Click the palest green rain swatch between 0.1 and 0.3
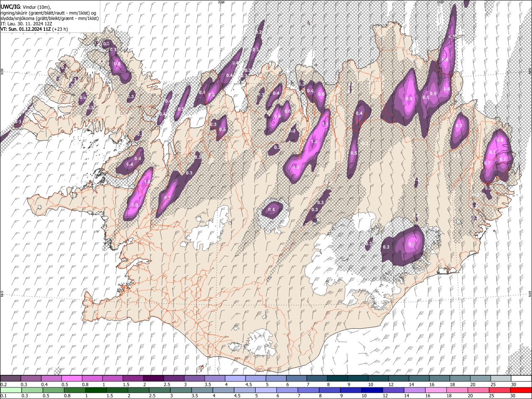Viewport: 532px width, 399px height. coord(11,390)
